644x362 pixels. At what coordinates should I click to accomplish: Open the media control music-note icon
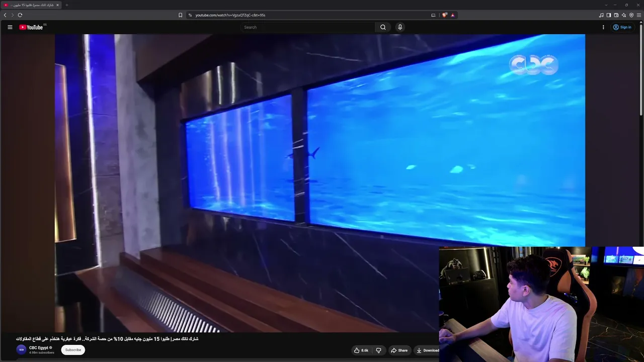coord(601,15)
